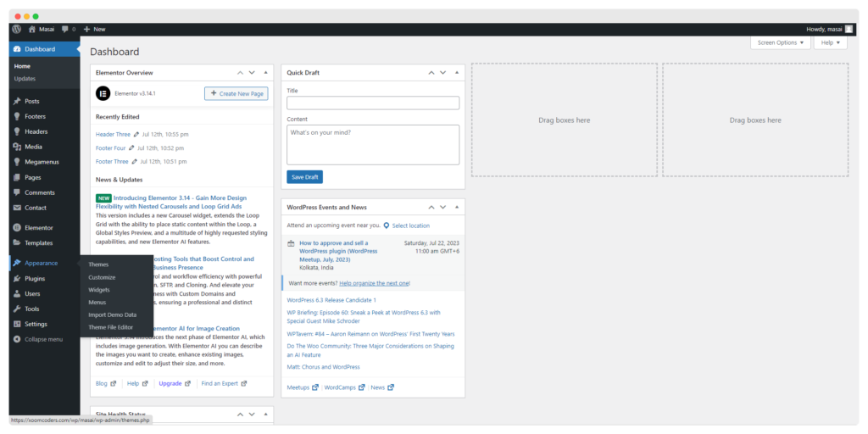Click the Posts pushpin icon in sidebar

[x=17, y=102]
